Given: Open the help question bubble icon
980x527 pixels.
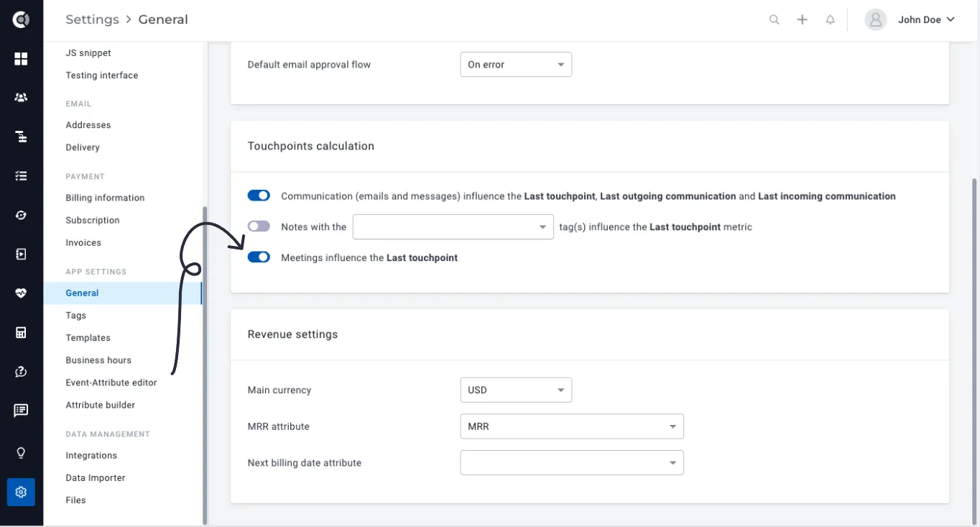Looking at the screenshot, I should [x=21, y=371].
